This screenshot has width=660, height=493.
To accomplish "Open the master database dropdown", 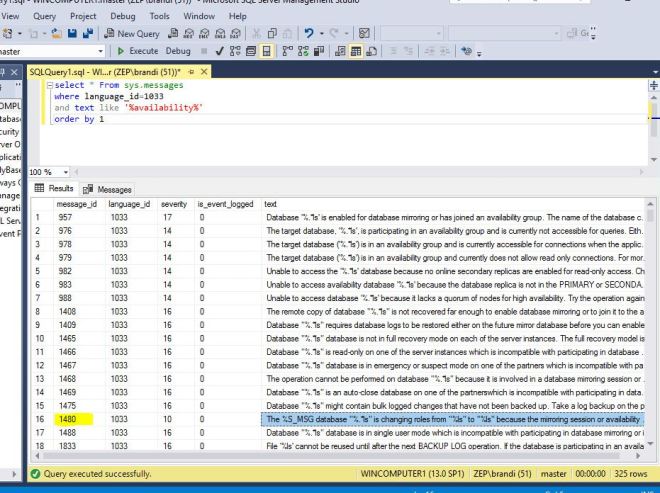I will (x=103, y=50).
